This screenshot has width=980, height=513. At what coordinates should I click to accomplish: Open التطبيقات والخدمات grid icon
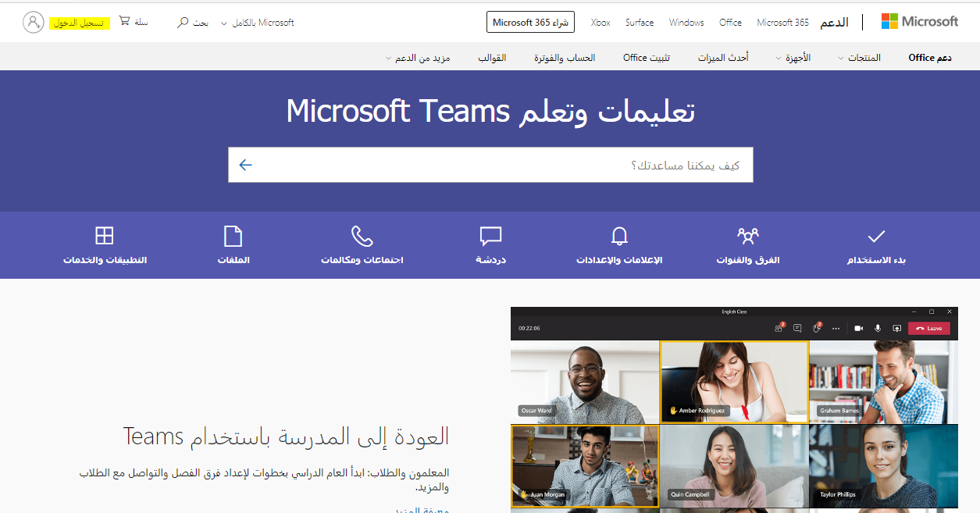(105, 236)
